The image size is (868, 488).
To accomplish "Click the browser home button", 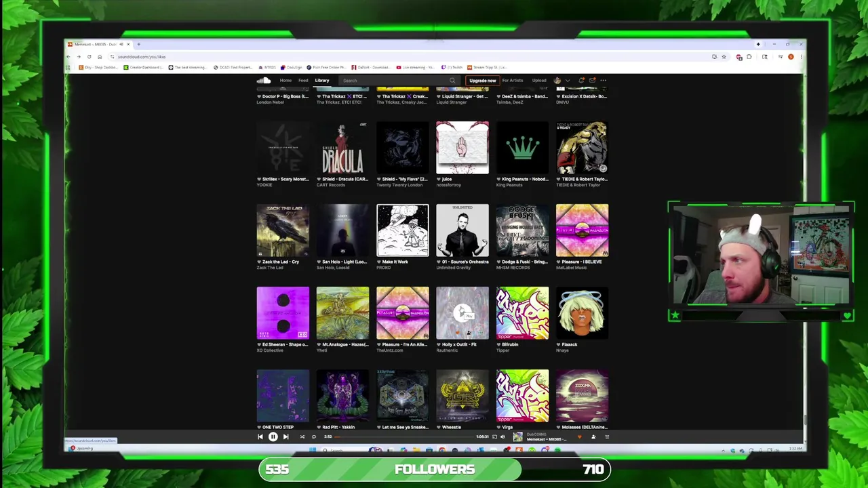I will point(100,57).
